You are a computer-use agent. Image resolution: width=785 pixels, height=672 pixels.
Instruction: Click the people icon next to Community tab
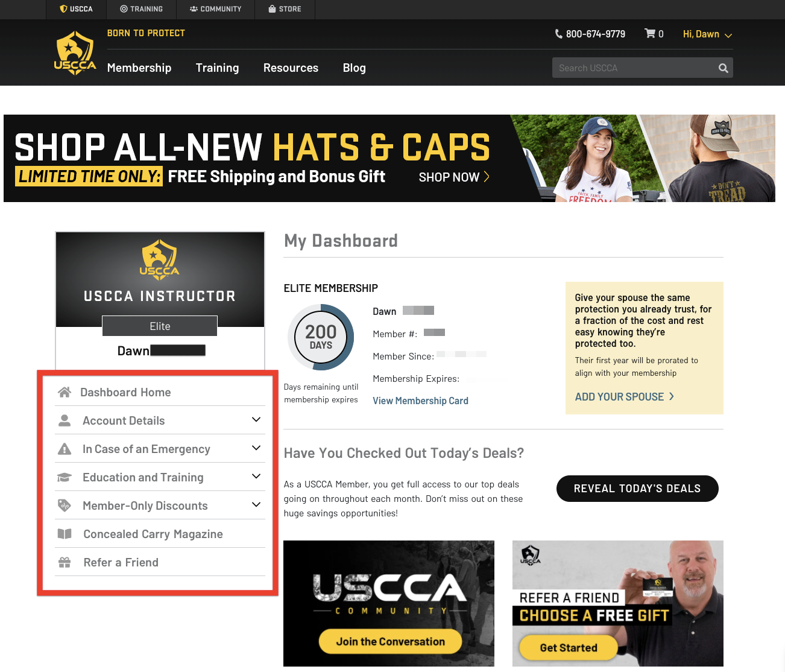point(194,9)
